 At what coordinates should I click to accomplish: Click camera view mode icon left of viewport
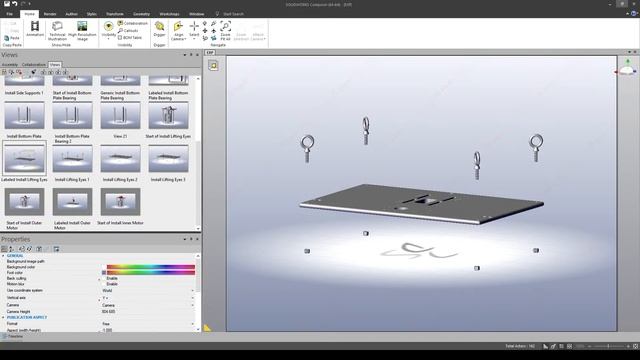pos(213,66)
